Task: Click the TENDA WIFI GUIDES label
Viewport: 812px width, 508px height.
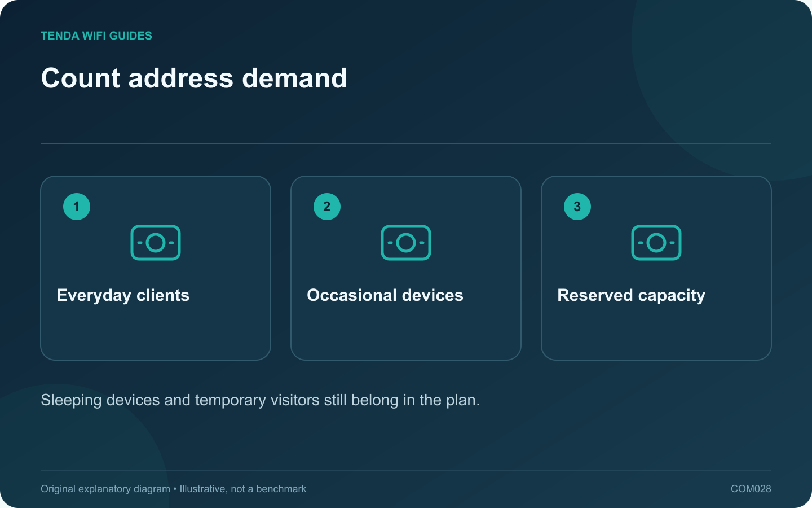Action: tap(96, 36)
